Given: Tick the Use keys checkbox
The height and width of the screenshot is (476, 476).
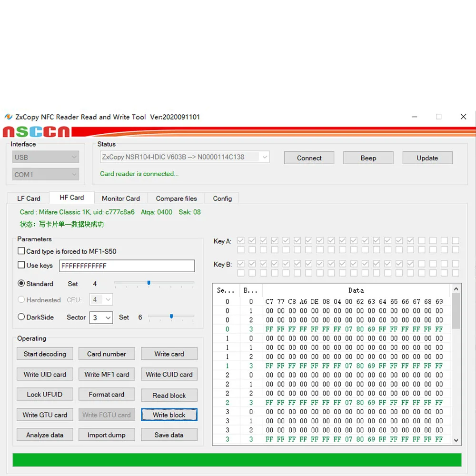Looking at the screenshot, I should pos(21,265).
